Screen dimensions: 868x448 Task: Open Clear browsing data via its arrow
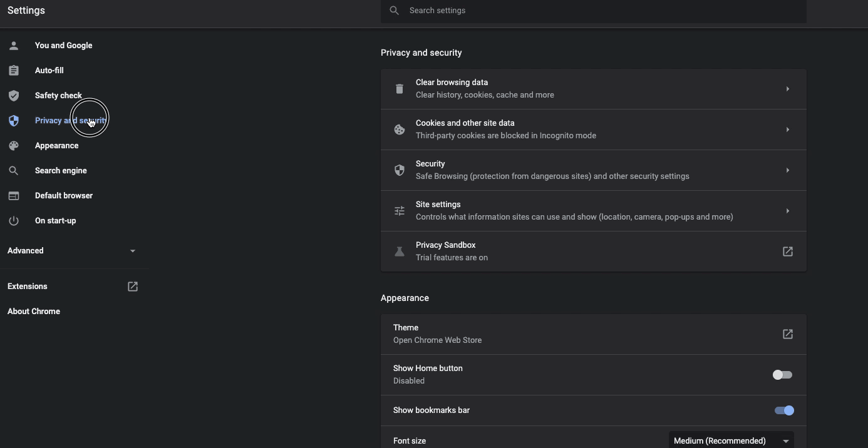788,89
